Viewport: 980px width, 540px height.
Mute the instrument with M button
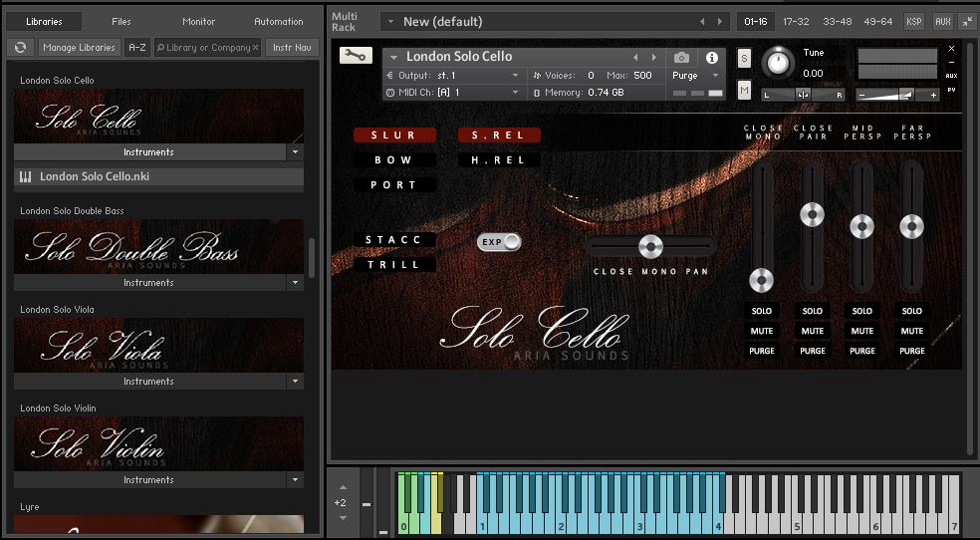click(744, 91)
